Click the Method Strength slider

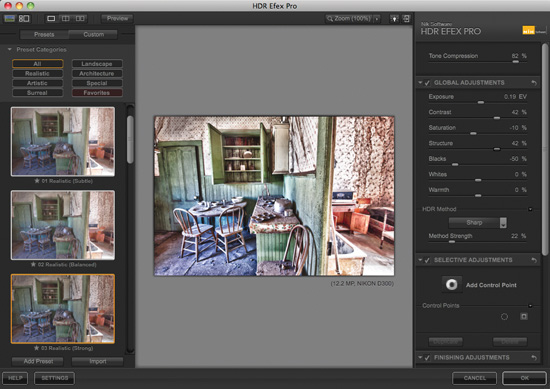(x=477, y=242)
